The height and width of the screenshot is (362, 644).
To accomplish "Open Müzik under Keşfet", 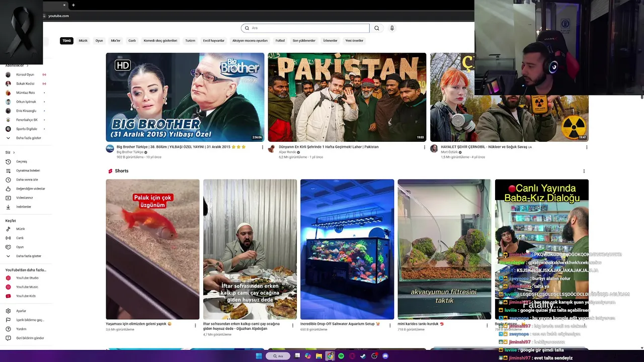I will [x=20, y=229].
